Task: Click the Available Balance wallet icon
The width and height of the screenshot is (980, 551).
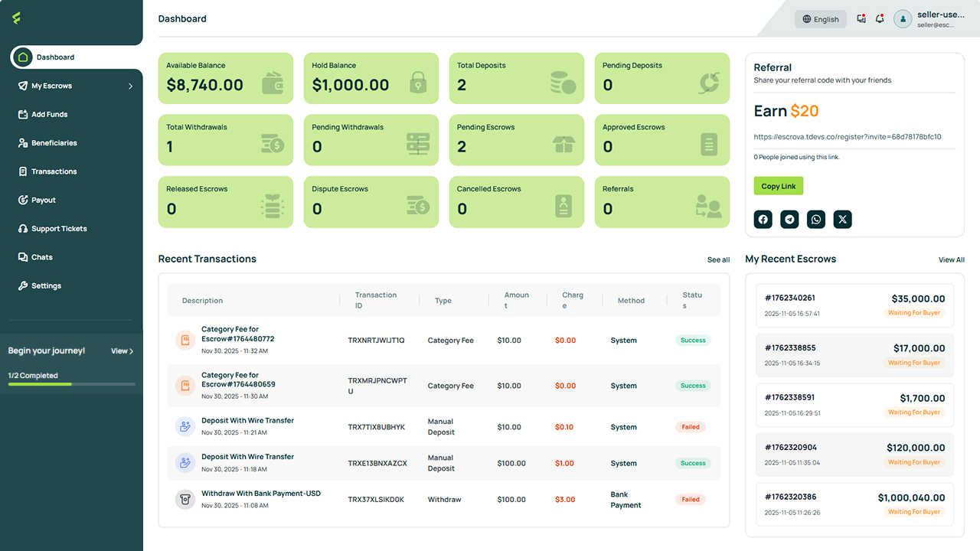Action: pos(273,83)
